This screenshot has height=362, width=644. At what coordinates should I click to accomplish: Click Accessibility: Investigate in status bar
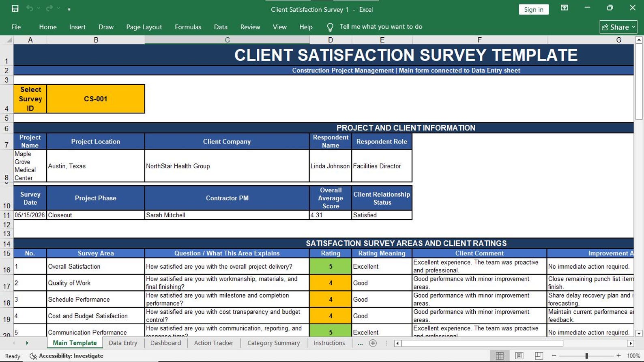tap(67, 356)
